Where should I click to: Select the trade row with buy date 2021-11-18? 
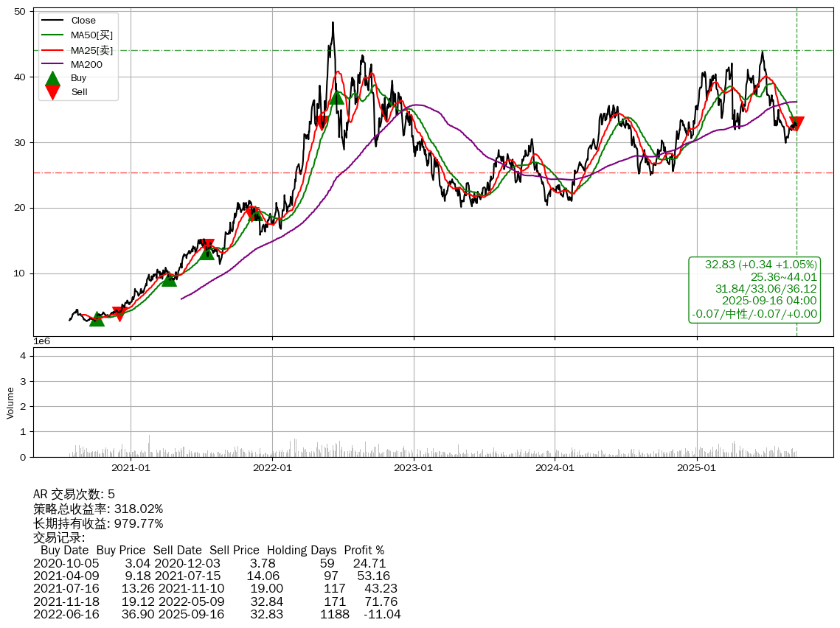216,601
